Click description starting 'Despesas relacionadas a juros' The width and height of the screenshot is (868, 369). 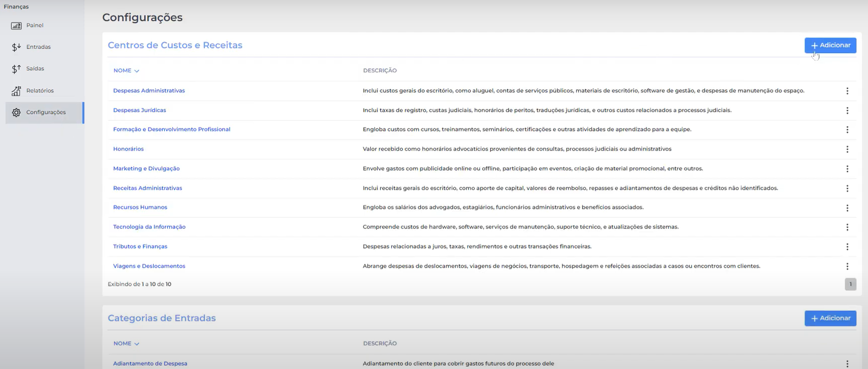tap(477, 247)
